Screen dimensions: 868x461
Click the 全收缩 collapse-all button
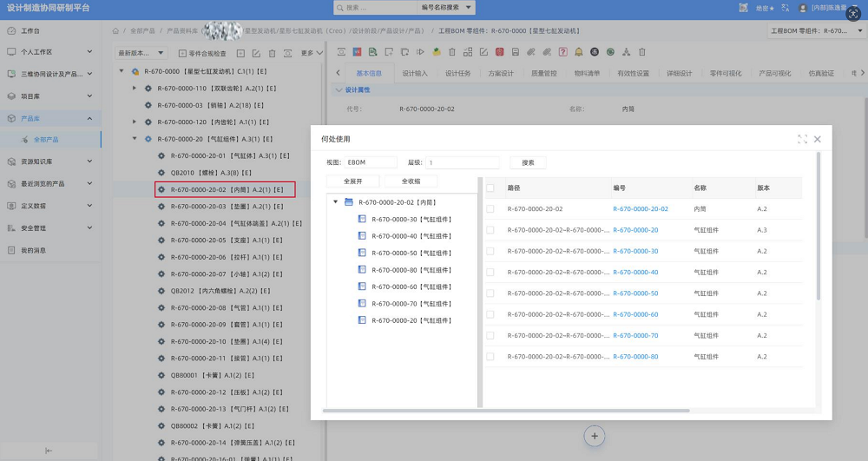[411, 181]
